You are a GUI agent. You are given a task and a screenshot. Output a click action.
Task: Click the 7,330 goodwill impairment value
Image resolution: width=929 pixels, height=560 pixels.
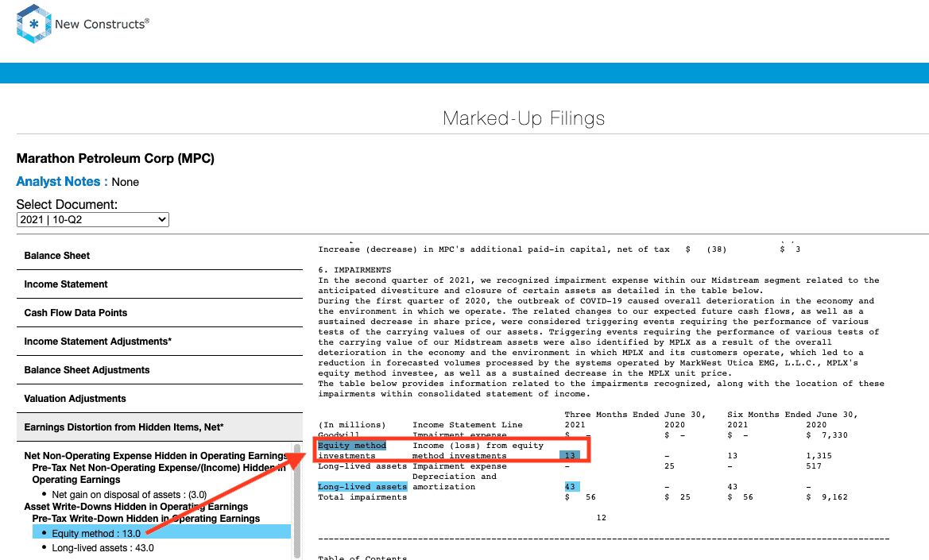[834, 435]
